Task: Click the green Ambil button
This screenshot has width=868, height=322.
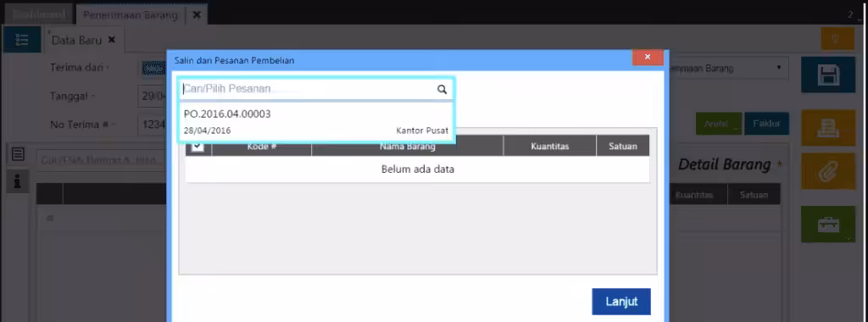Action: pyautogui.click(x=719, y=124)
